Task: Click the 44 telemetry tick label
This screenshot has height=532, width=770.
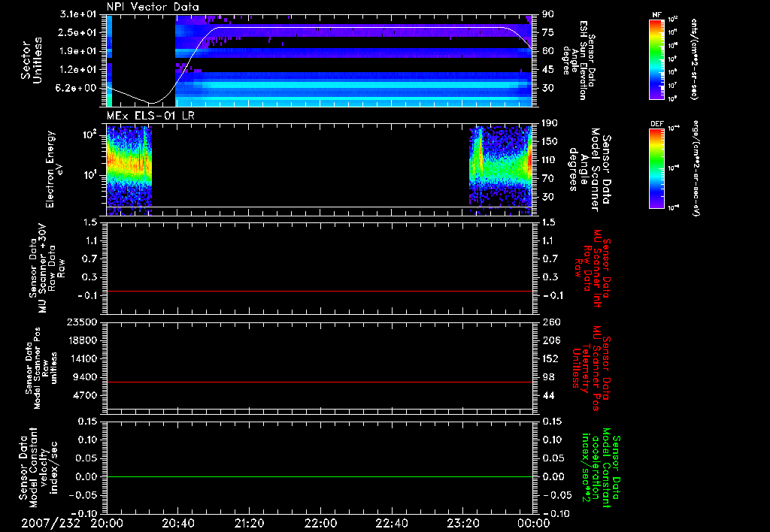Action: [x=548, y=395]
